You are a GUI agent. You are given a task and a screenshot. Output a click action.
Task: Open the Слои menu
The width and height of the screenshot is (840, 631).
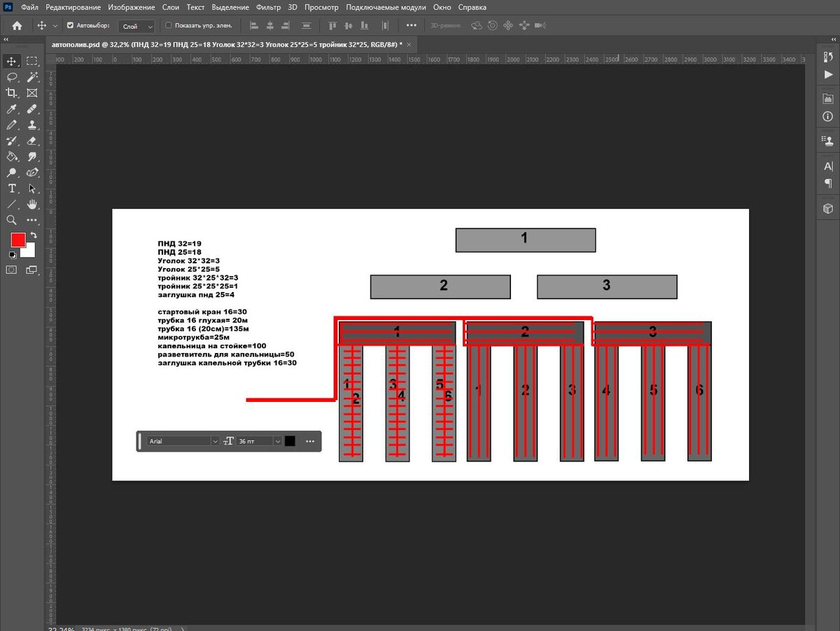point(171,7)
